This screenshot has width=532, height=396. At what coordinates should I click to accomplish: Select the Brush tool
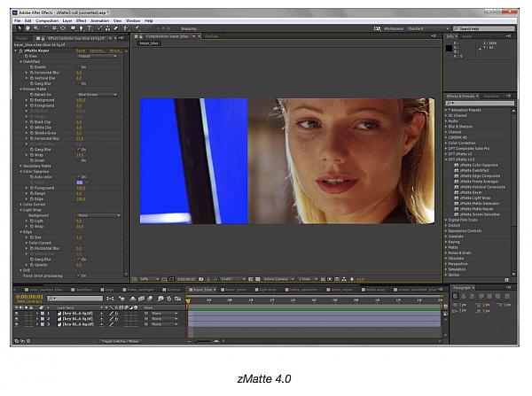coord(99,28)
